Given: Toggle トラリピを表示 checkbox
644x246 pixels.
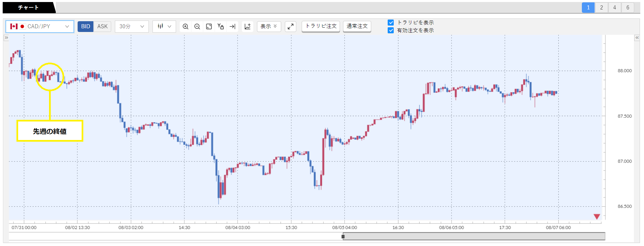Looking at the screenshot, I should (x=391, y=23).
